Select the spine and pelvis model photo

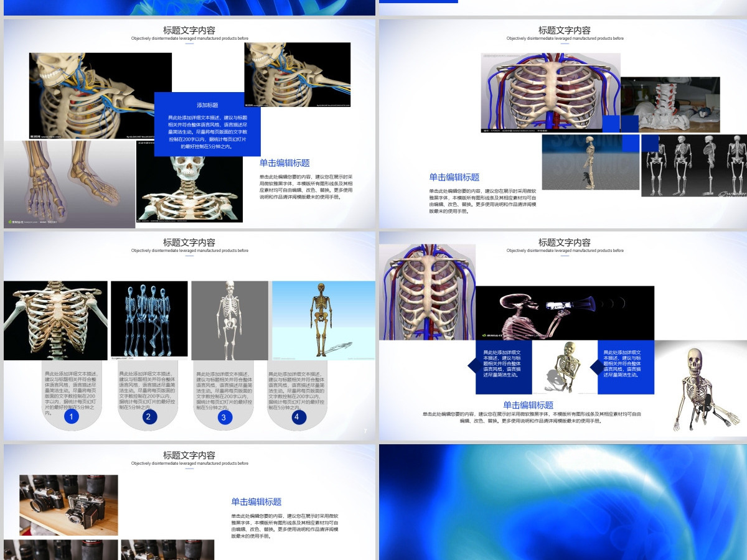[x=670, y=105]
